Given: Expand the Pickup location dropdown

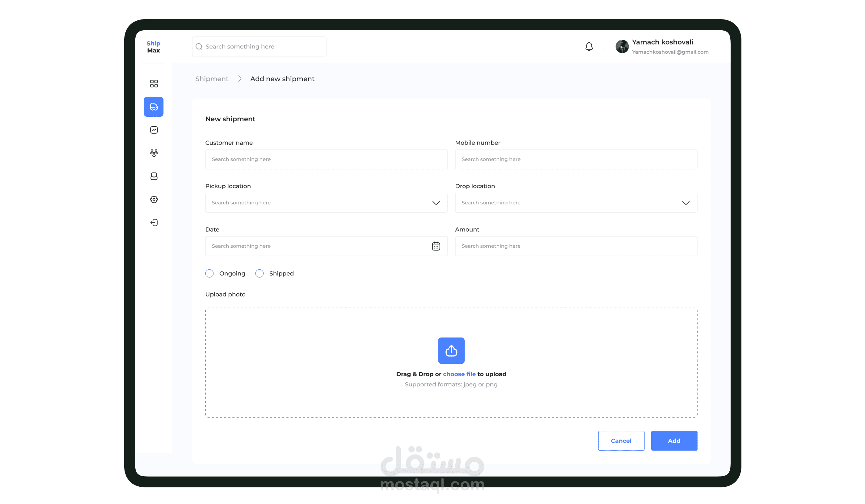Looking at the screenshot, I should click(436, 203).
